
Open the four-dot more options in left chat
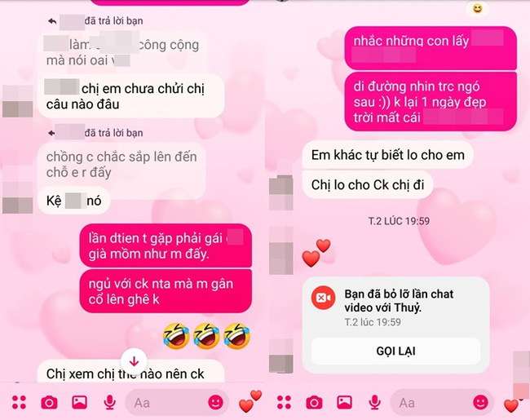point(19,402)
